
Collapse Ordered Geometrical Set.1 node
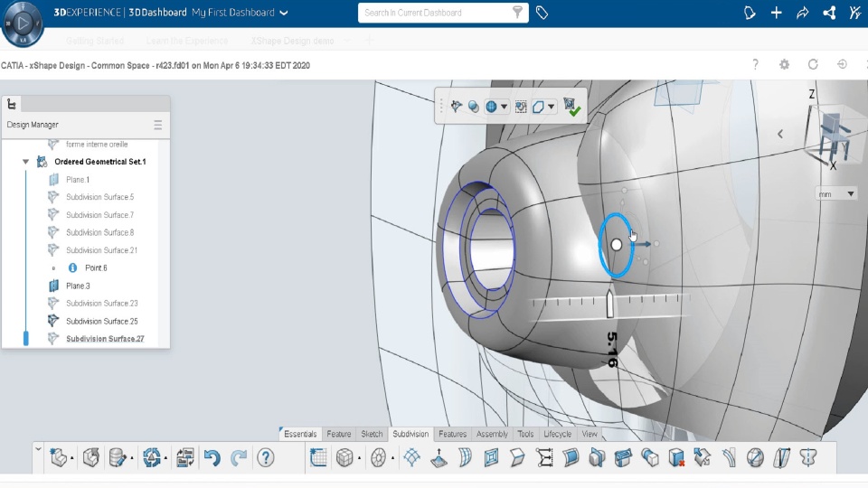[25, 162]
